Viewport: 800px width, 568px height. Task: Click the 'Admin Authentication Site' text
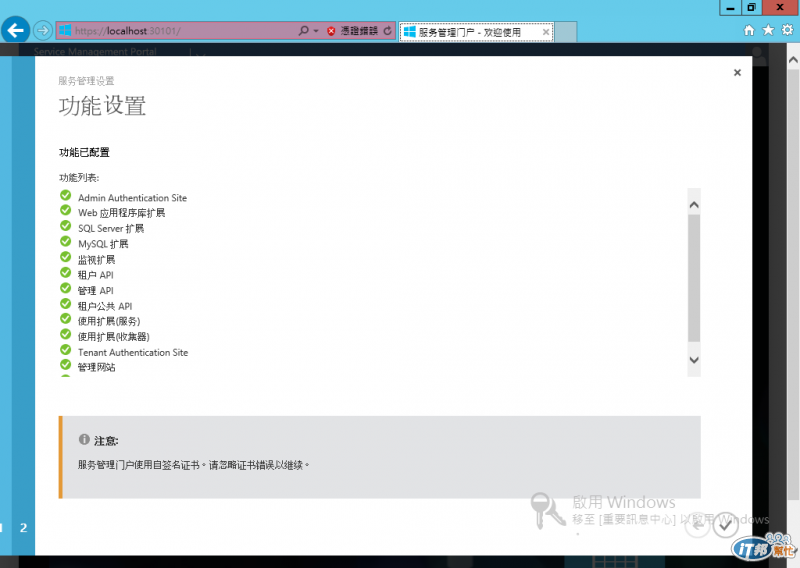133,198
